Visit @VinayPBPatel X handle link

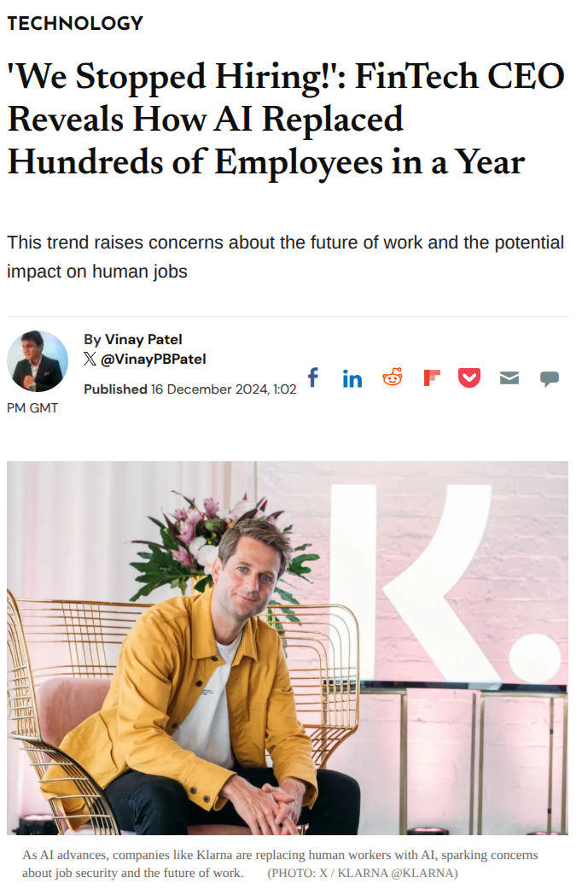pos(154,360)
